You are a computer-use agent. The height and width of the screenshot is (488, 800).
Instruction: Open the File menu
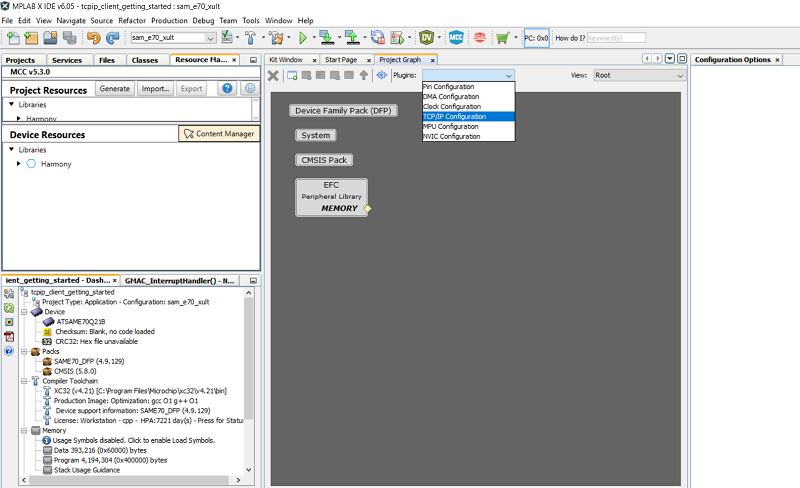[7, 20]
